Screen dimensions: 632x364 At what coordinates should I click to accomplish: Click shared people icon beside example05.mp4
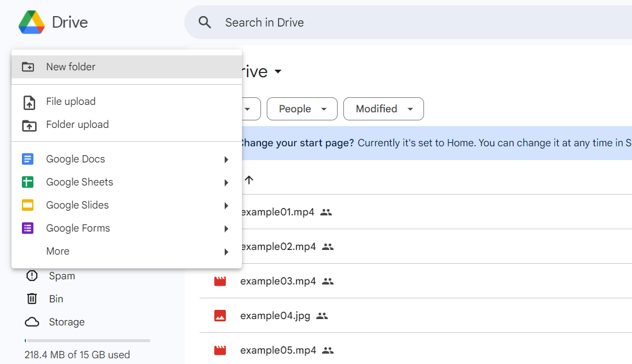[x=328, y=350]
